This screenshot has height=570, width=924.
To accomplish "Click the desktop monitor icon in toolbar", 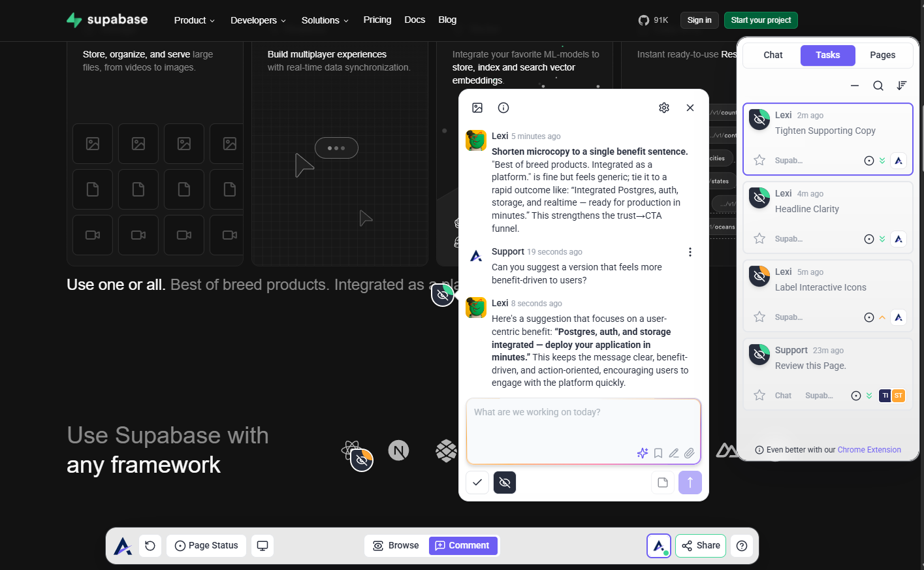I will point(263,546).
